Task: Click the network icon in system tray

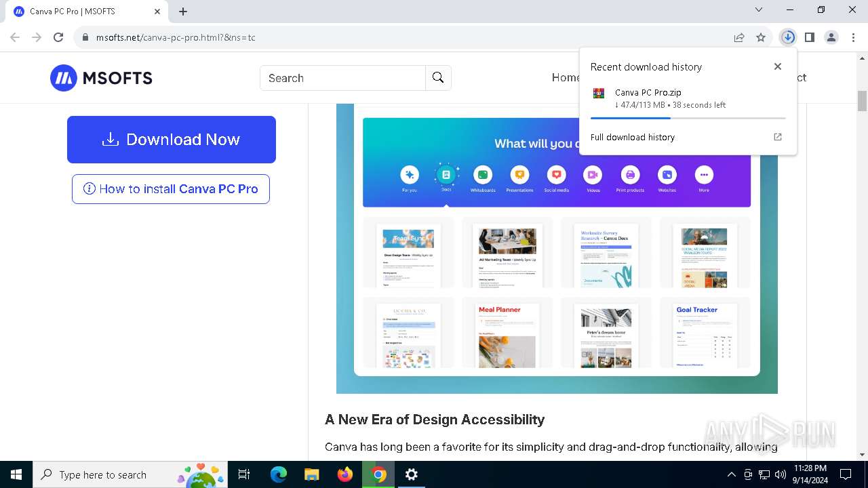Action: tap(764, 474)
